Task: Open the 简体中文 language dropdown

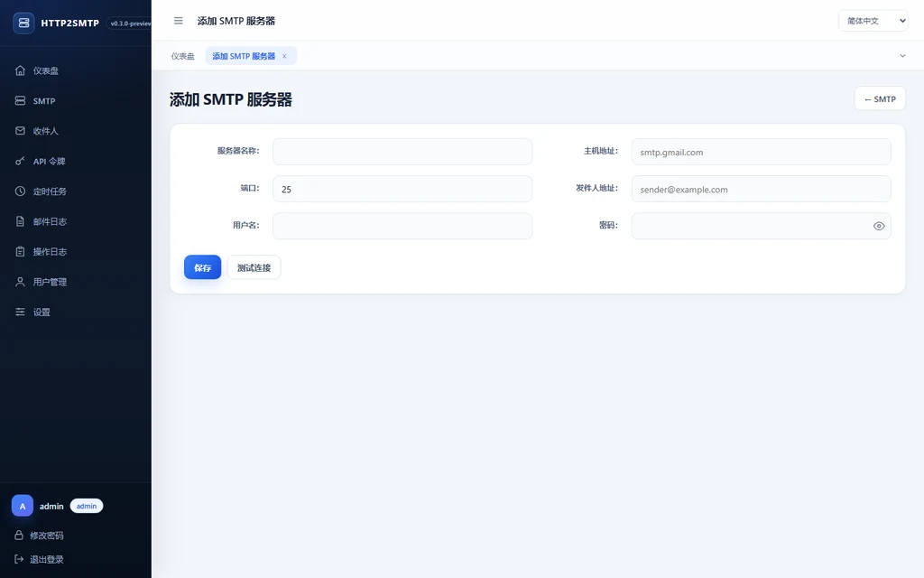Action: (873, 21)
